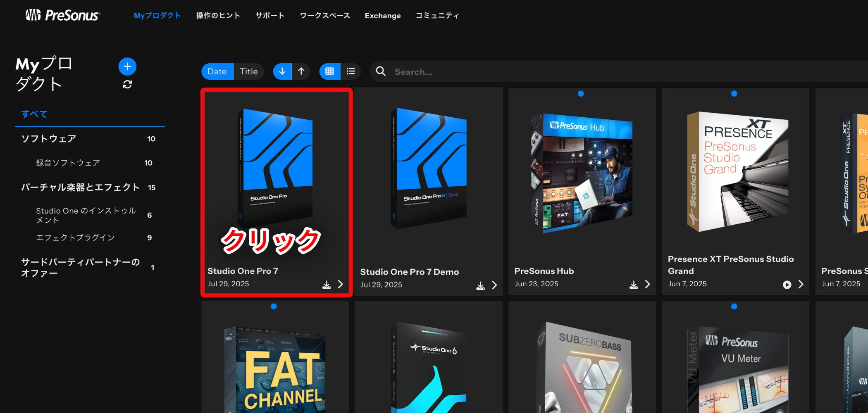Expand Presence XT Studio Grand chevron
This screenshot has width=868, height=413.
click(x=801, y=284)
